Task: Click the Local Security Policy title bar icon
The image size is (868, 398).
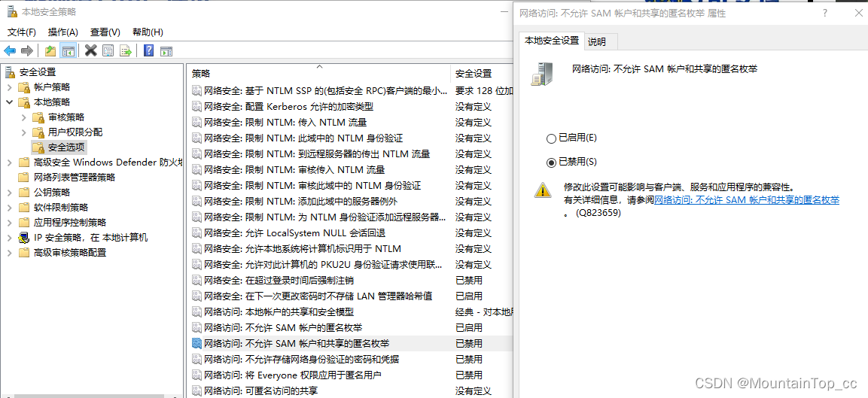Action: (x=11, y=11)
